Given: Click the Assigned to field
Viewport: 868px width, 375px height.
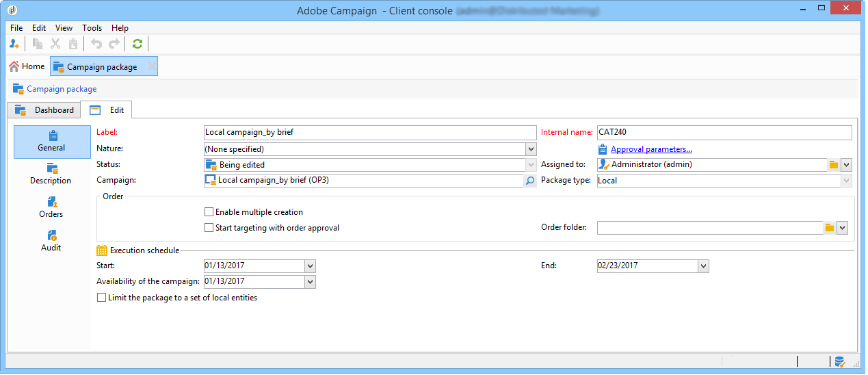Looking at the screenshot, I should pyautogui.click(x=711, y=165).
